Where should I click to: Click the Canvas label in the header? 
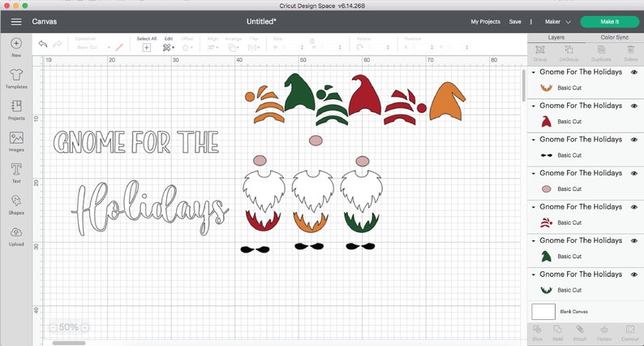click(x=45, y=22)
